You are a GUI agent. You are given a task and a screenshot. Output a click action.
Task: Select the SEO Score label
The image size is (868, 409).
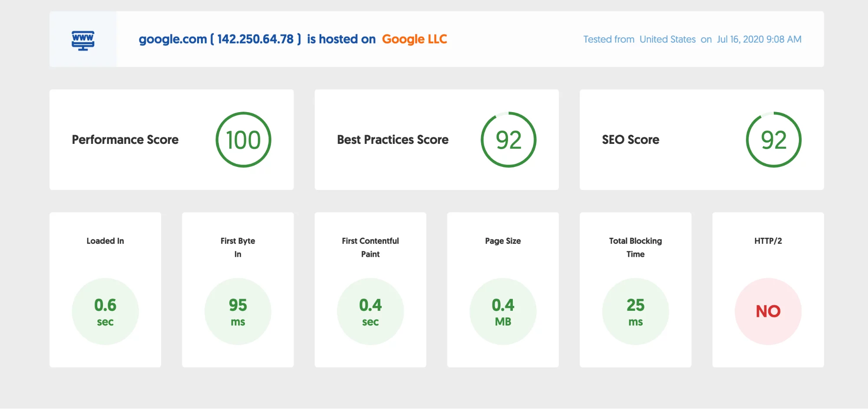[630, 140]
